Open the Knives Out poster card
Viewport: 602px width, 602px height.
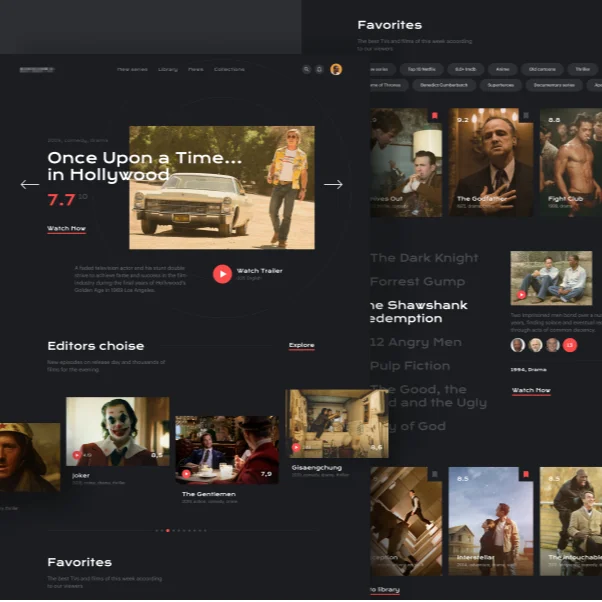pyautogui.click(x=406, y=162)
